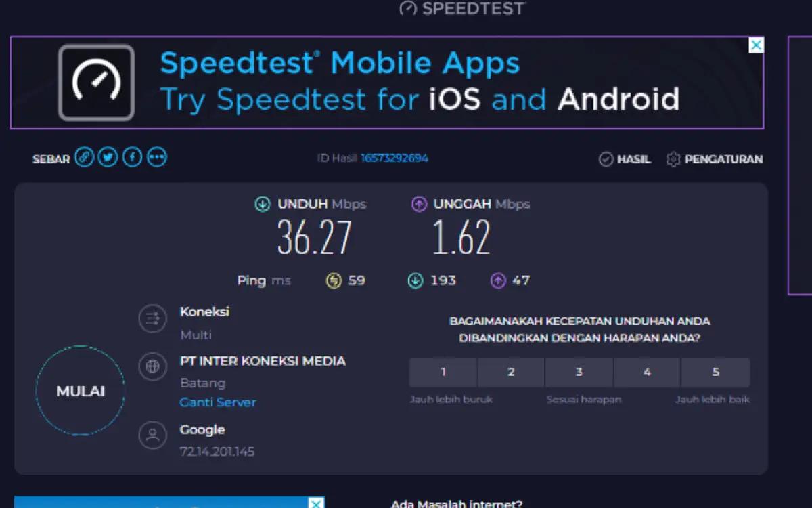Click the 'Ada Masalah internet?' text
Screen dimensions: 812x508
pyautogui.click(x=457, y=503)
